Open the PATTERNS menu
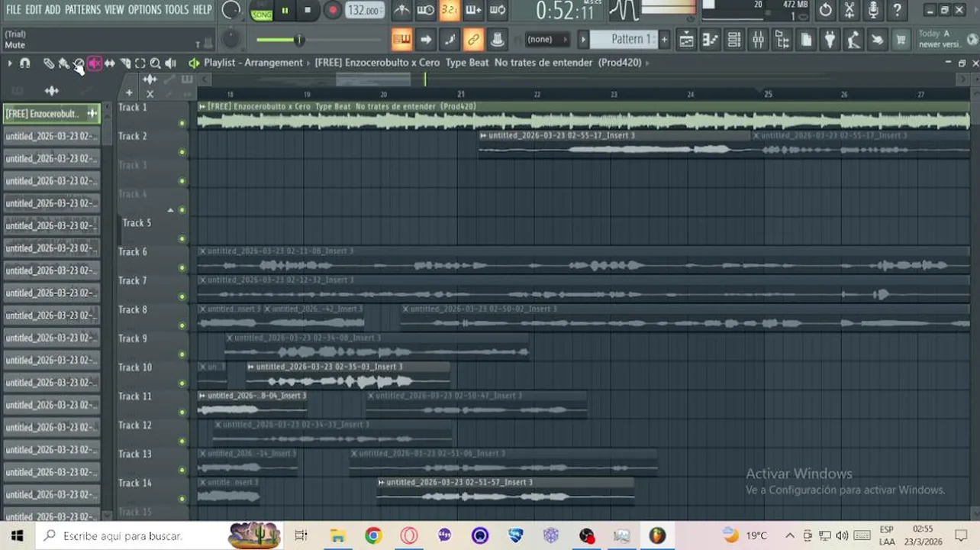The height and width of the screenshot is (550, 980). 82,10
